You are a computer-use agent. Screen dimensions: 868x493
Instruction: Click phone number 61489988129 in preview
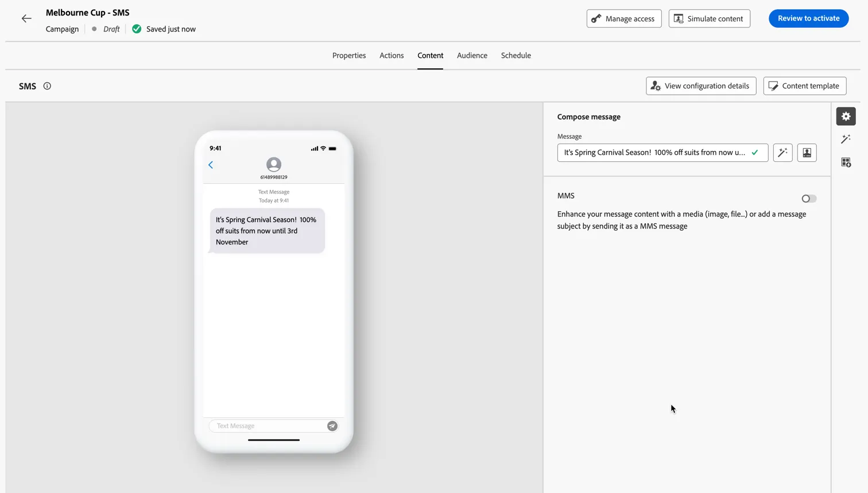pyautogui.click(x=274, y=177)
